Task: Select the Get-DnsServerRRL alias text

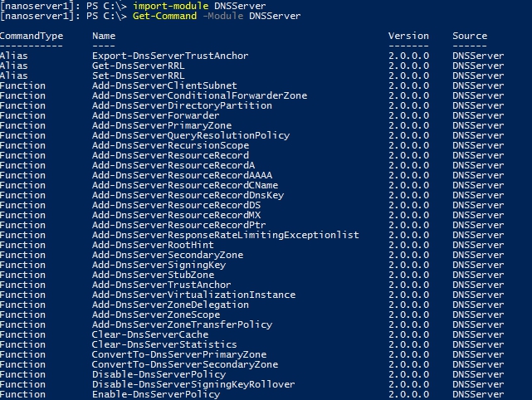Action: (133, 66)
